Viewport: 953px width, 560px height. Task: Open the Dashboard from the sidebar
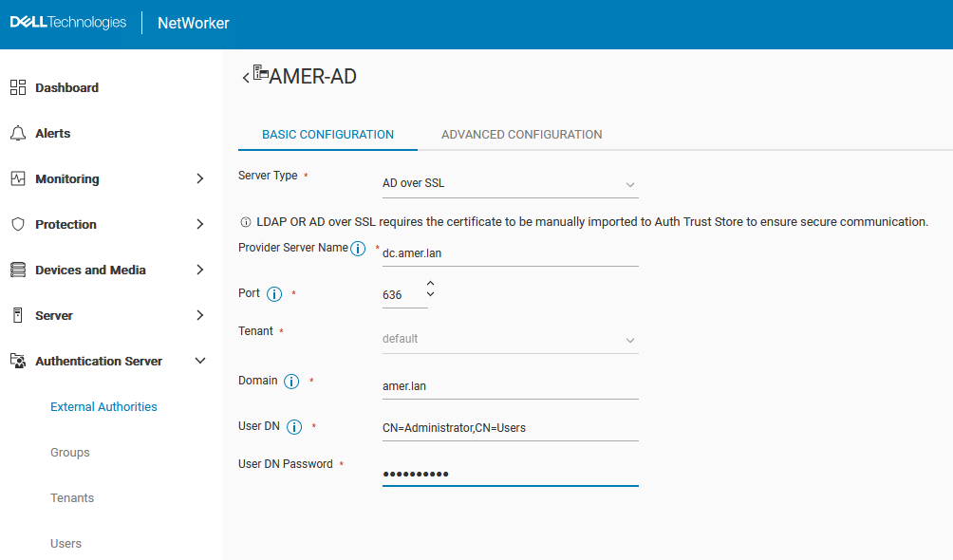(17, 87)
